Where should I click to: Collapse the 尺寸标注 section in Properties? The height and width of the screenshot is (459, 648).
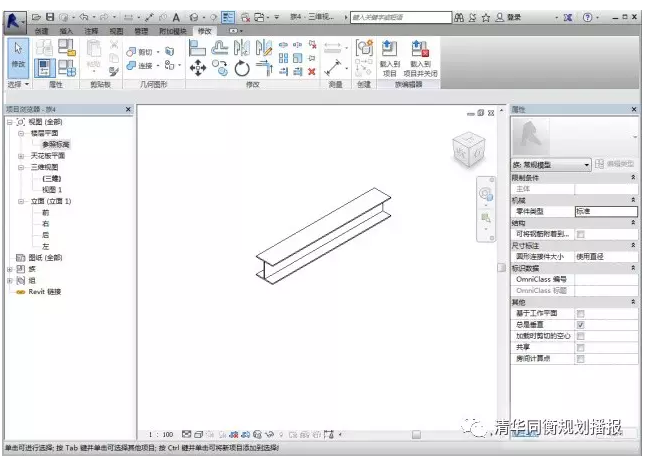[633, 245]
